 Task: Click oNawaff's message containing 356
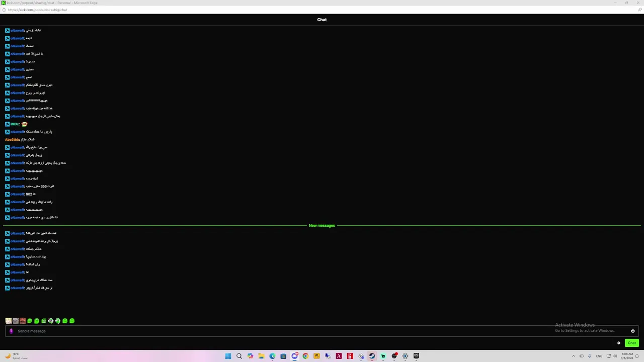pos(40,187)
